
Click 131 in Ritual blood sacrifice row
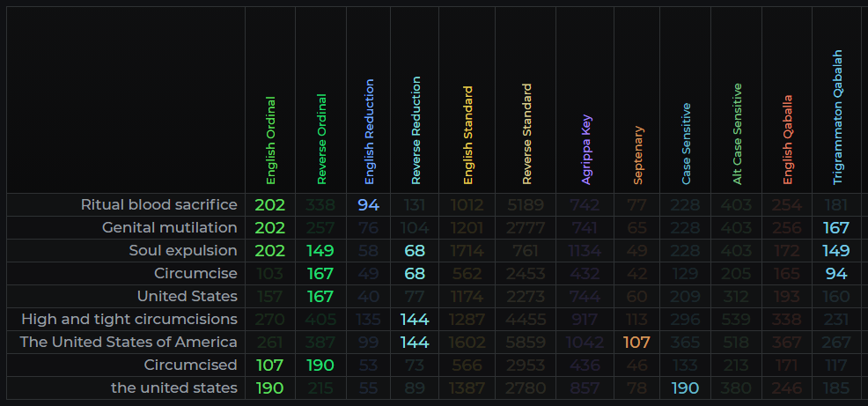click(x=415, y=205)
